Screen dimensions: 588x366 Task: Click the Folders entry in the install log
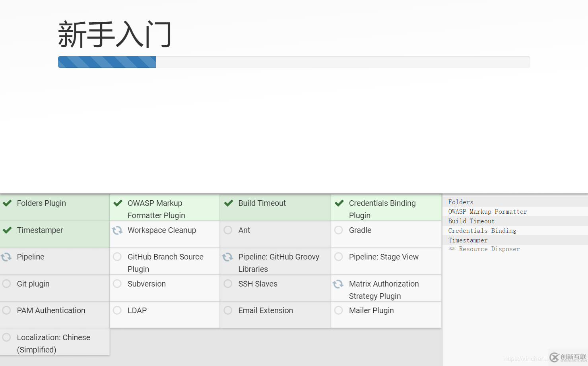[x=461, y=202]
